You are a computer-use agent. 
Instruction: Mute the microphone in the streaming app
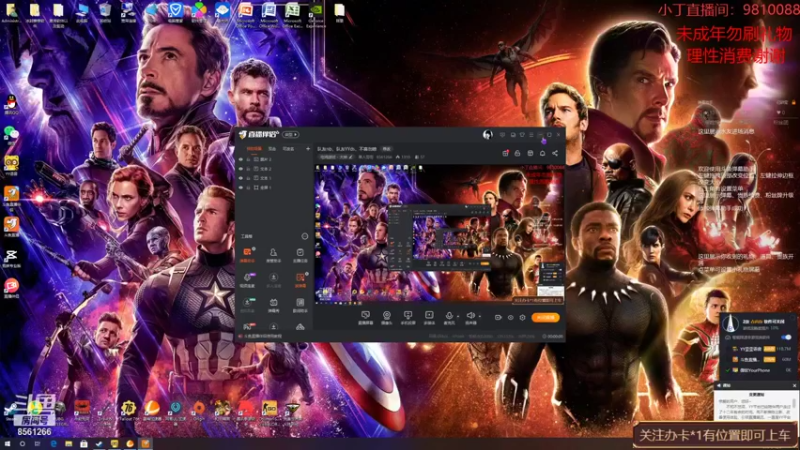tap(449, 317)
